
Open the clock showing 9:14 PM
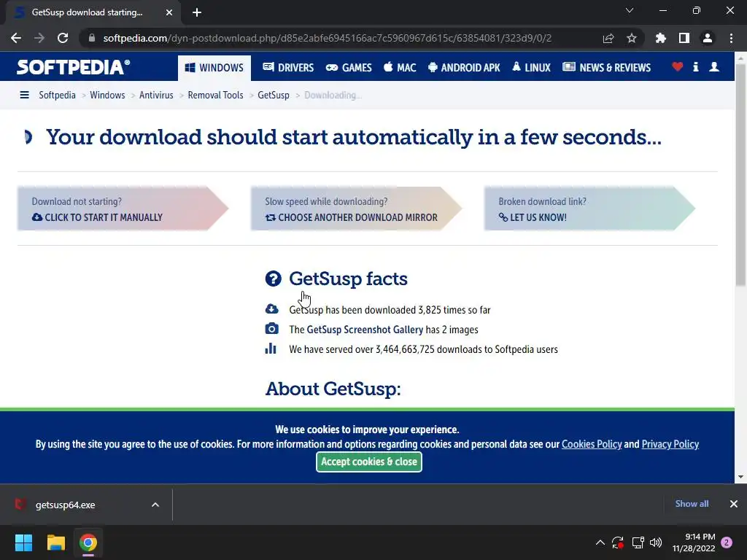694,542
